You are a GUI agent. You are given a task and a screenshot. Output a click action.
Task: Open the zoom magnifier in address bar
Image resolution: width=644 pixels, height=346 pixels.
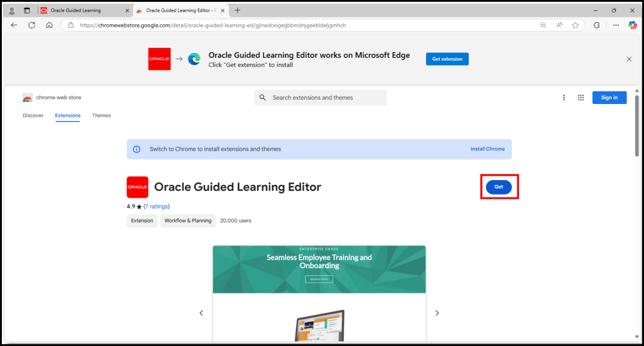[x=543, y=25]
